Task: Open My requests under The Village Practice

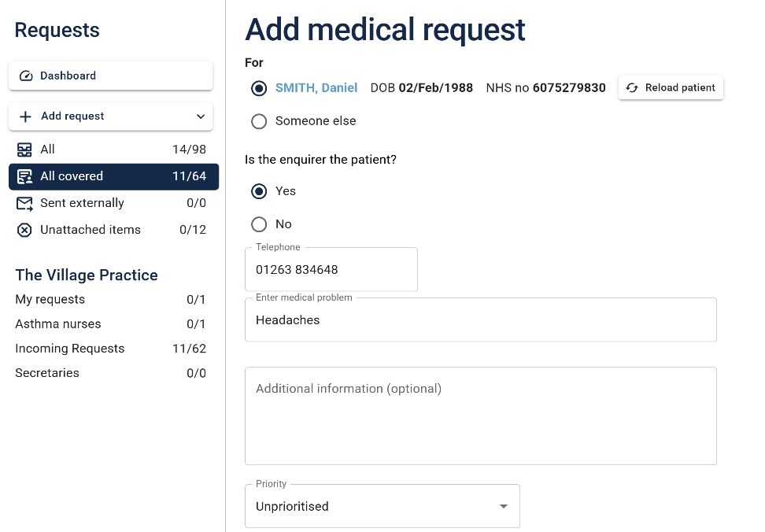Action: click(x=111, y=299)
